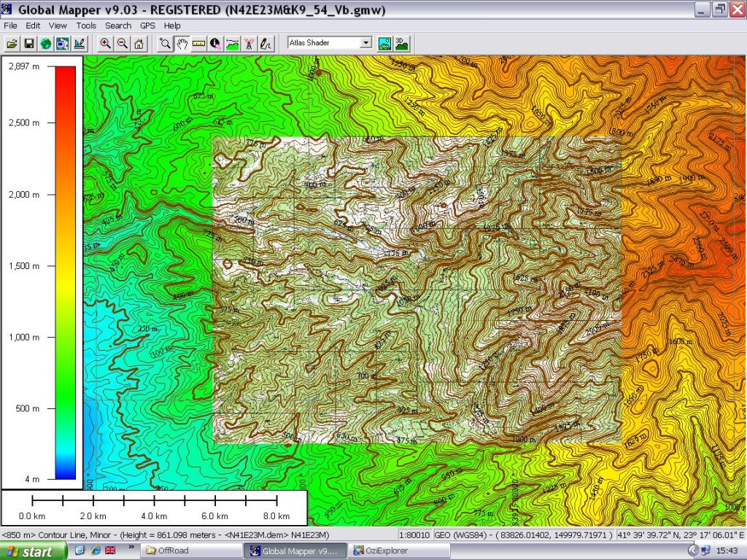747x560 pixels.
Task: Click the Open Data File icon
Action: click(x=12, y=44)
